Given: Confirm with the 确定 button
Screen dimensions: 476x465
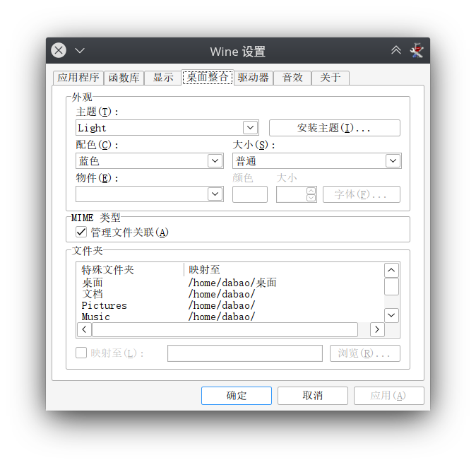Looking at the screenshot, I should point(236,396).
